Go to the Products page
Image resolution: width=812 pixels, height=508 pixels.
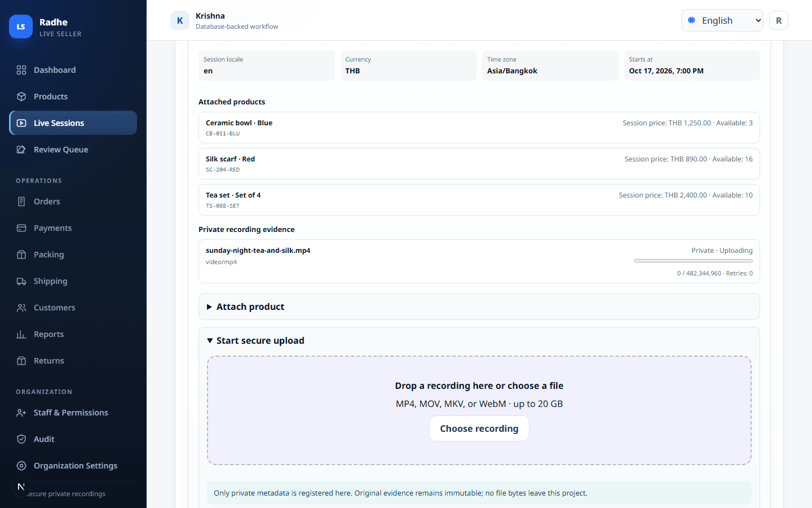pos(73,97)
